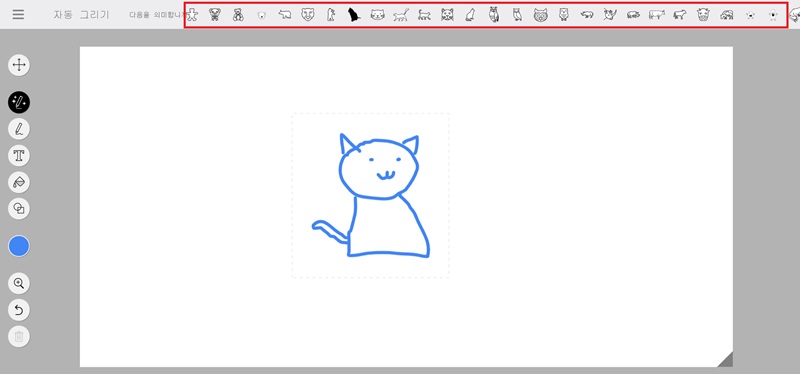The image size is (800, 374).
Task: Pick the solid black sitting cat suggestion
Action: coord(354,15)
